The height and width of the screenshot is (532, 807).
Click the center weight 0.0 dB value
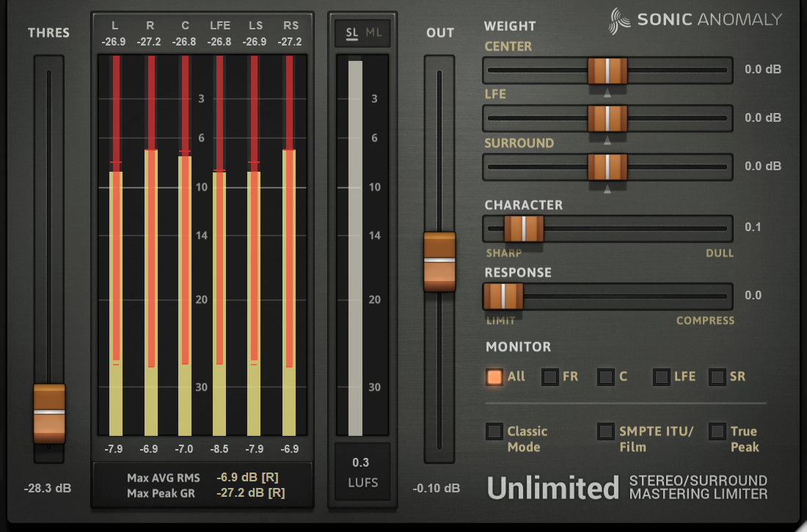pos(763,69)
